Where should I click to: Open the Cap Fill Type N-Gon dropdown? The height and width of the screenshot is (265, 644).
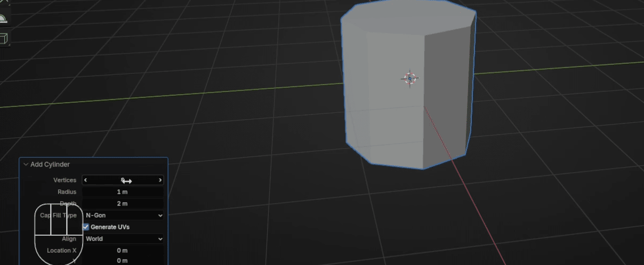pos(123,216)
